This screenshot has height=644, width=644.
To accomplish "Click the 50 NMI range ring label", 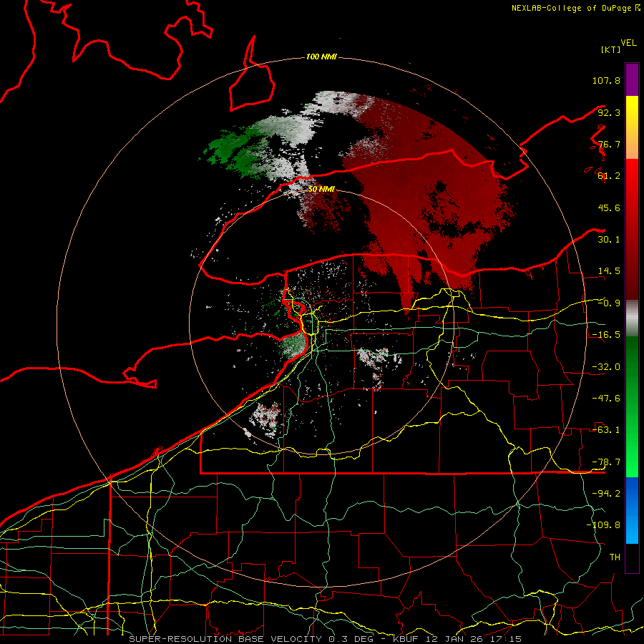I will 321,189.
